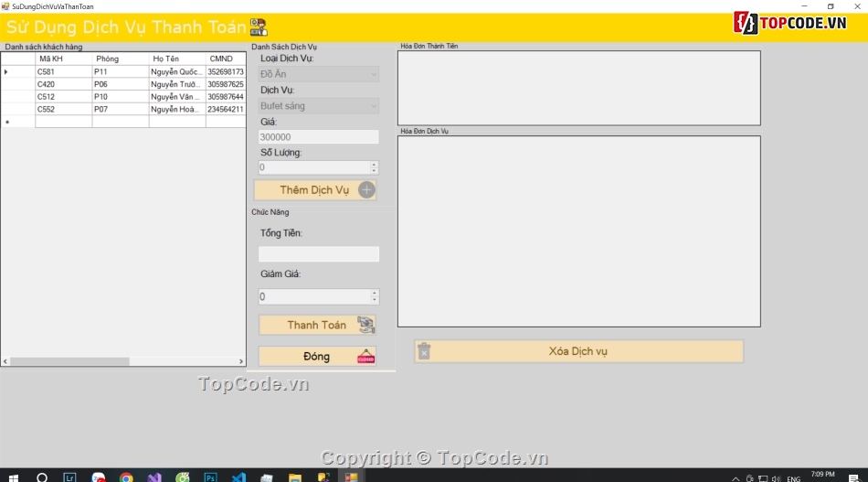Click CMND cell 305987644
868x482 pixels.
coord(226,96)
